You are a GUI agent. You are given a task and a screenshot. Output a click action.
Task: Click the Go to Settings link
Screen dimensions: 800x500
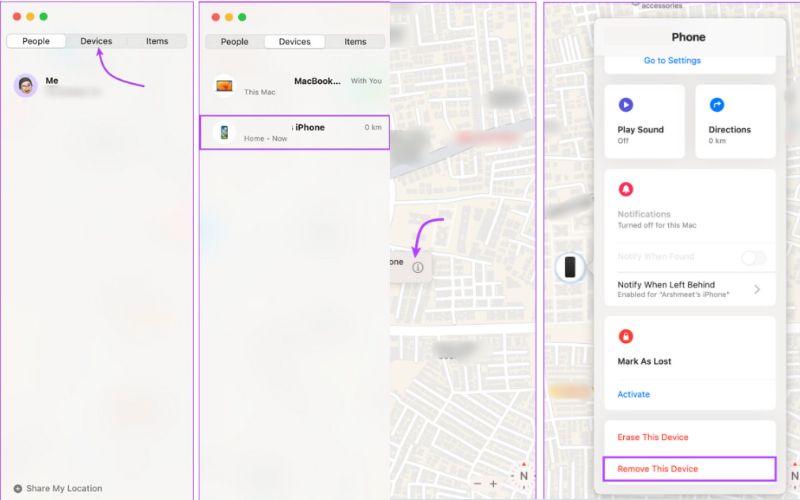tap(672, 61)
